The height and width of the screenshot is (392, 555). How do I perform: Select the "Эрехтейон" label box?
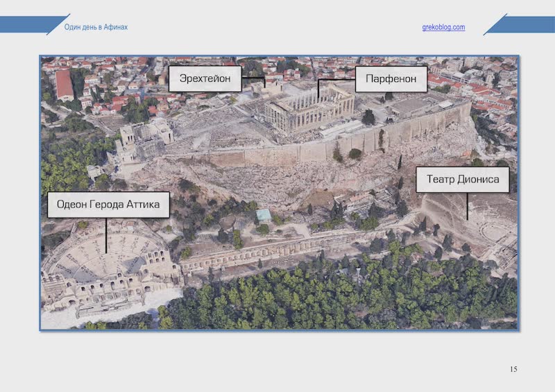coord(205,79)
